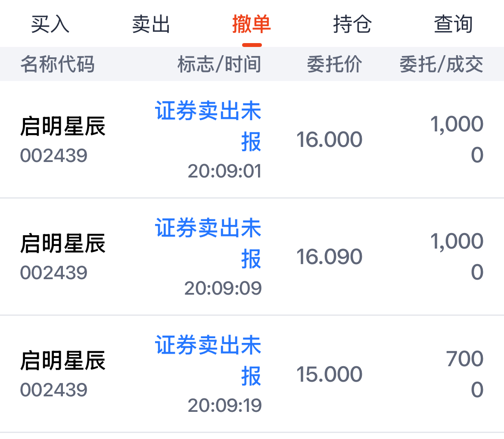Click the 委托价 column header
Image resolution: width=504 pixels, height=439 pixels.
pos(334,65)
